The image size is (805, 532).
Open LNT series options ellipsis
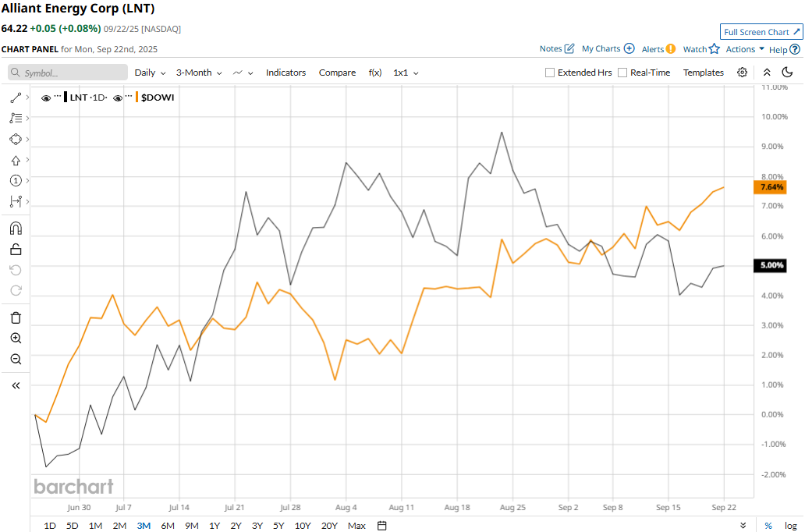pos(58,95)
